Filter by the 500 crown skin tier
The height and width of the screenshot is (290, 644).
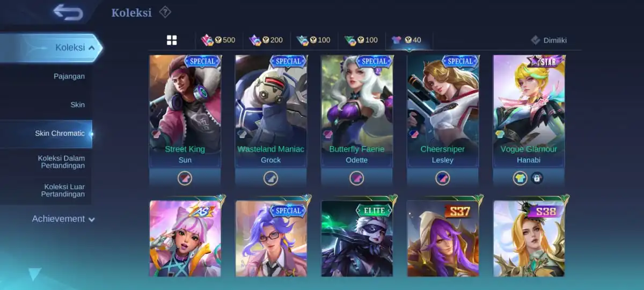click(x=218, y=40)
